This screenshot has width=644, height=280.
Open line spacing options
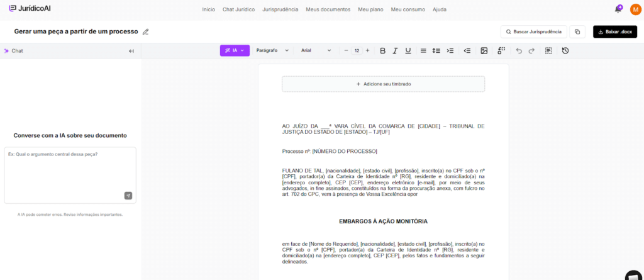tap(436, 50)
